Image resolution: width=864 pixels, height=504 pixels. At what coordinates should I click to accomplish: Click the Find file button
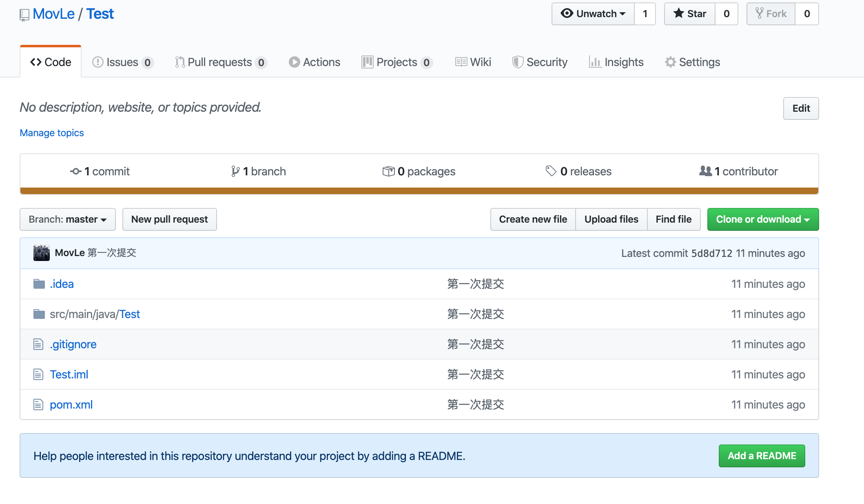click(x=674, y=219)
